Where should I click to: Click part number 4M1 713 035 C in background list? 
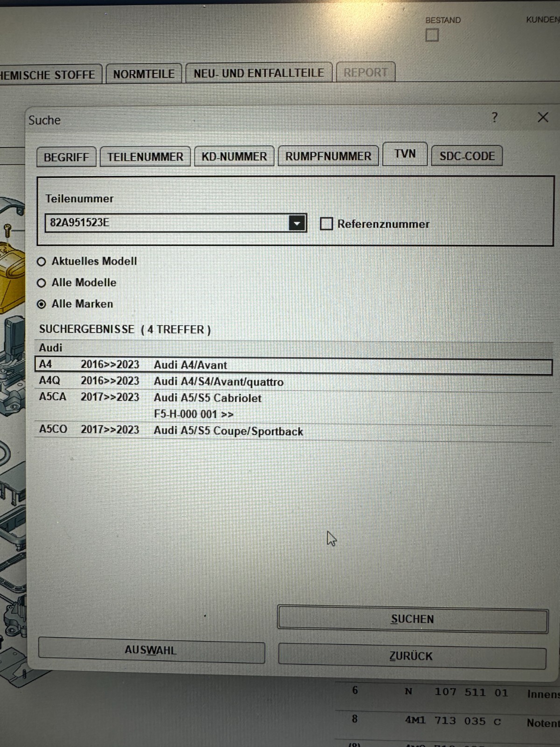(x=453, y=721)
